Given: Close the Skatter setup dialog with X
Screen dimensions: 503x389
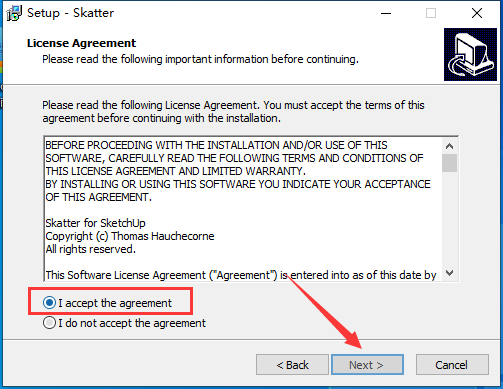Looking at the screenshot, I should 477,13.
